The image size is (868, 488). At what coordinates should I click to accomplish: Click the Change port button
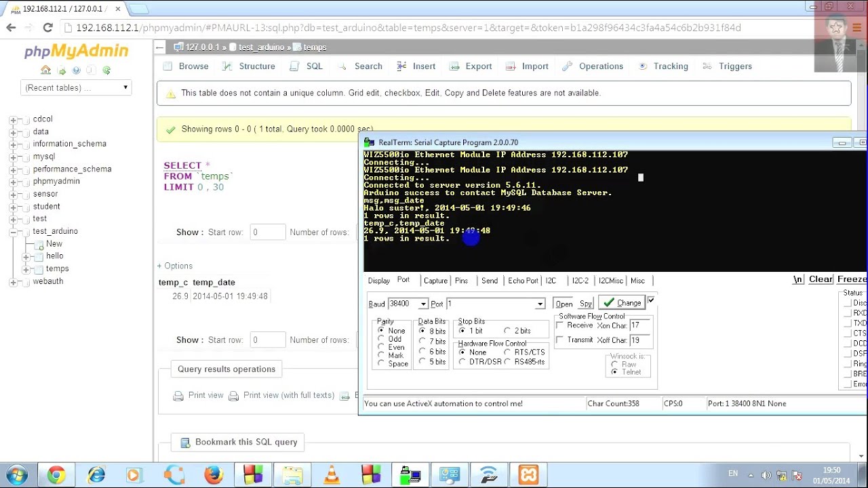(622, 303)
